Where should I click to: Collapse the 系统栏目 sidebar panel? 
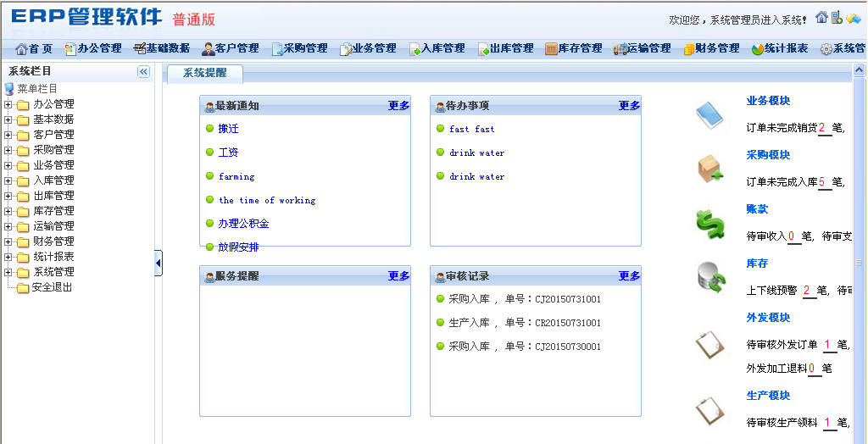point(143,72)
